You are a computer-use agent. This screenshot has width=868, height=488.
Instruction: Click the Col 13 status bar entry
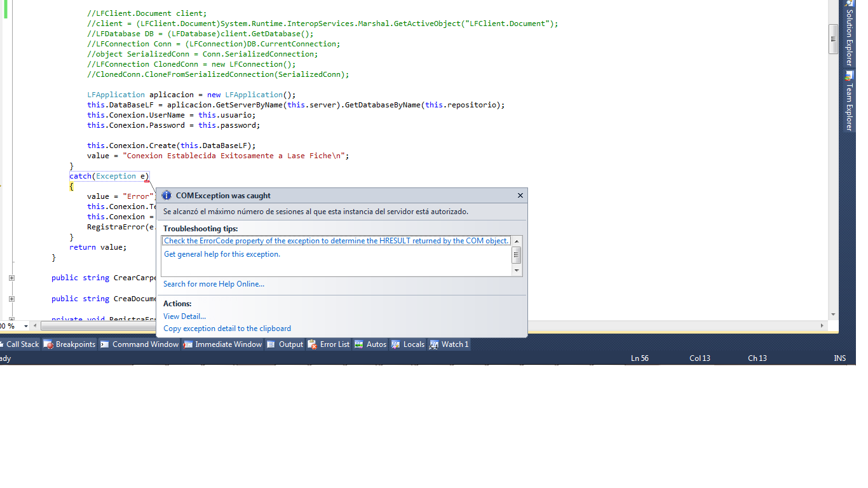(x=700, y=358)
